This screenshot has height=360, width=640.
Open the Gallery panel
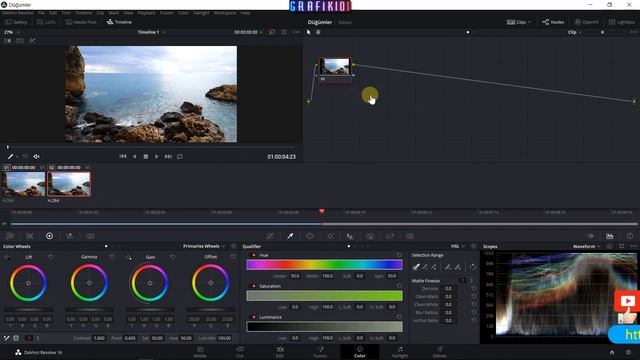tap(16, 22)
